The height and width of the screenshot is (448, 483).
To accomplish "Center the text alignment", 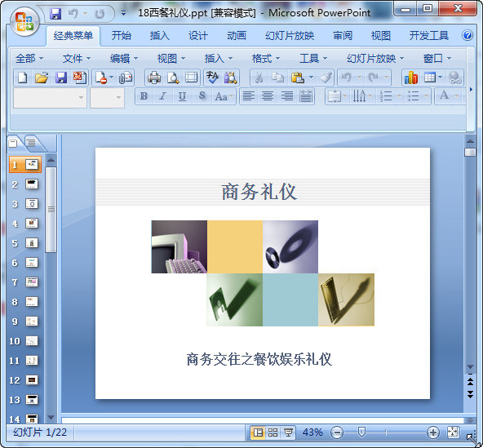I will [268, 96].
